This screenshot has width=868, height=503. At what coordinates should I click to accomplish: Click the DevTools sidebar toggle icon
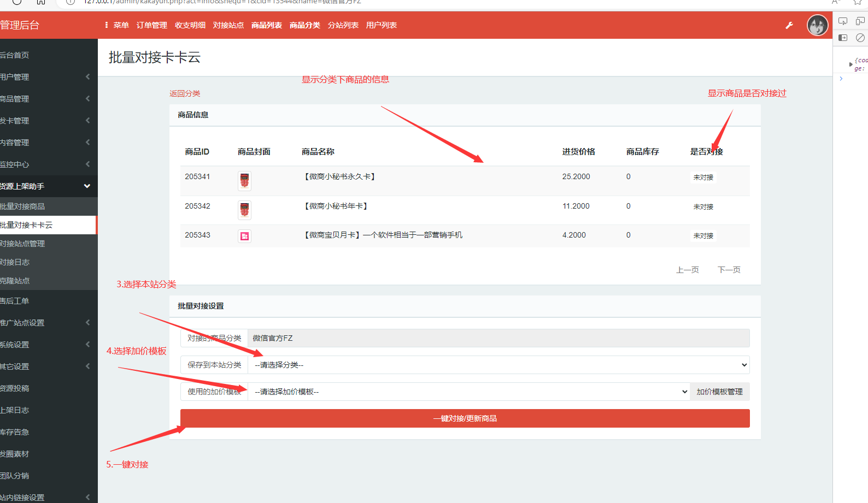click(x=843, y=38)
